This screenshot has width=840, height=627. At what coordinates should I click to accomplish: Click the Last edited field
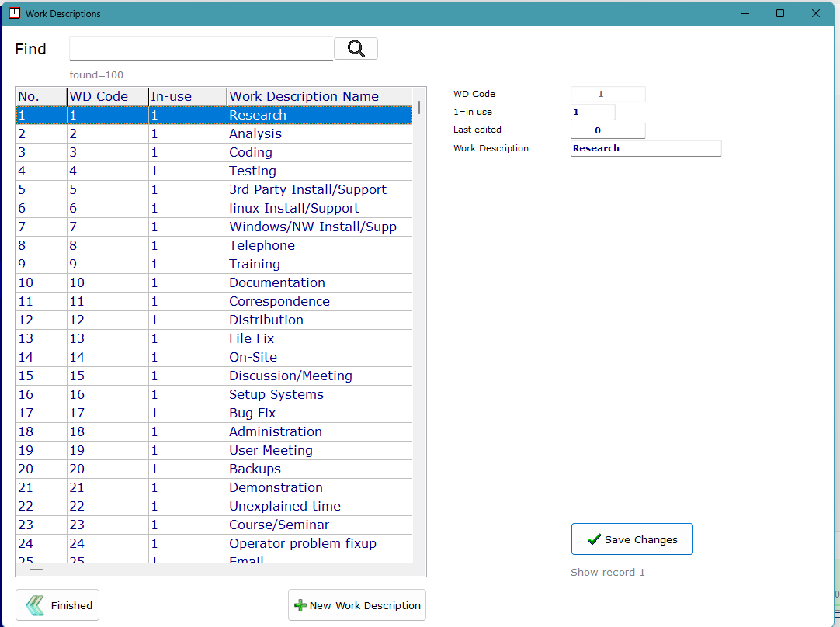tap(608, 130)
